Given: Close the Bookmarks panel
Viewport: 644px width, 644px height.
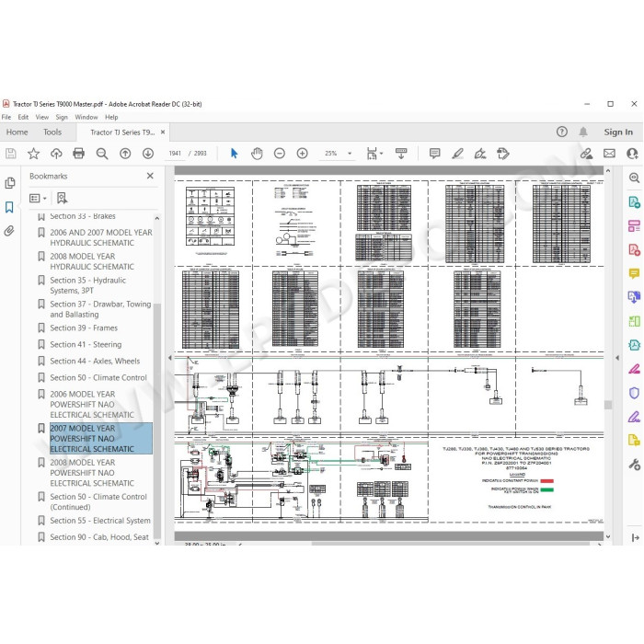Looking at the screenshot, I should (x=150, y=176).
